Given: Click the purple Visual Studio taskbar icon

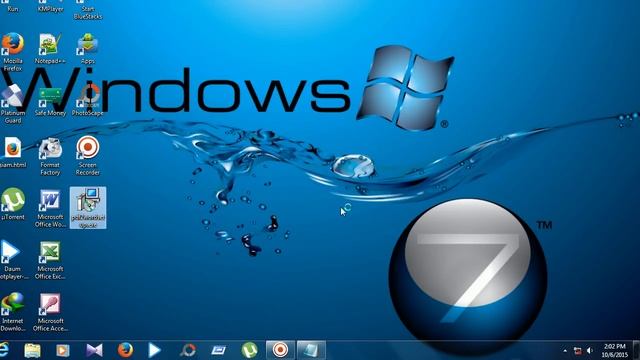Looking at the screenshot, I should point(94,350).
